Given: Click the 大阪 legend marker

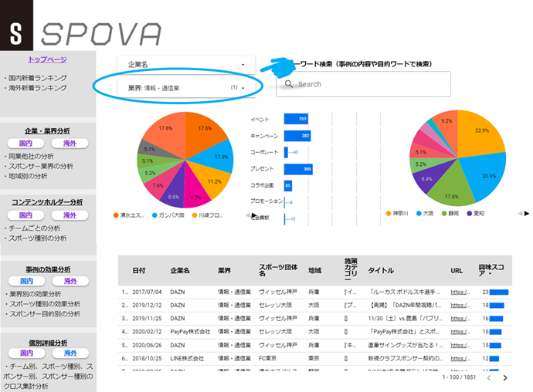Looking at the screenshot, I should tap(419, 213).
